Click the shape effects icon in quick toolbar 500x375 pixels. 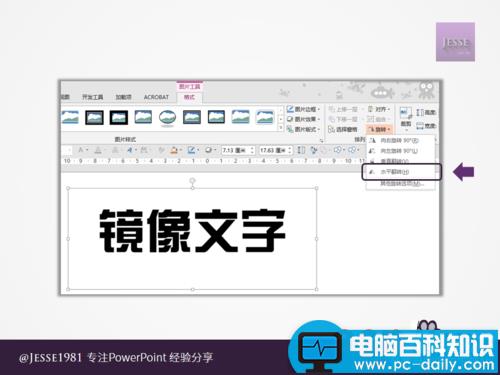(208, 150)
